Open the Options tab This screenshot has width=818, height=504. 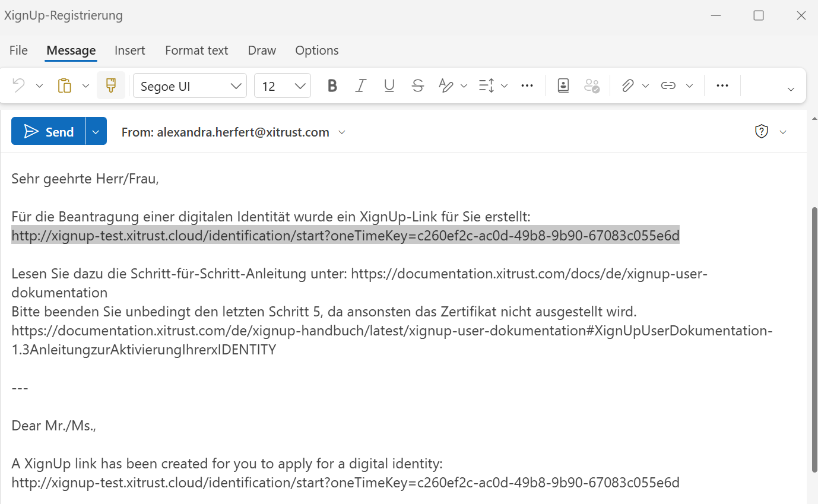[317, 50]
